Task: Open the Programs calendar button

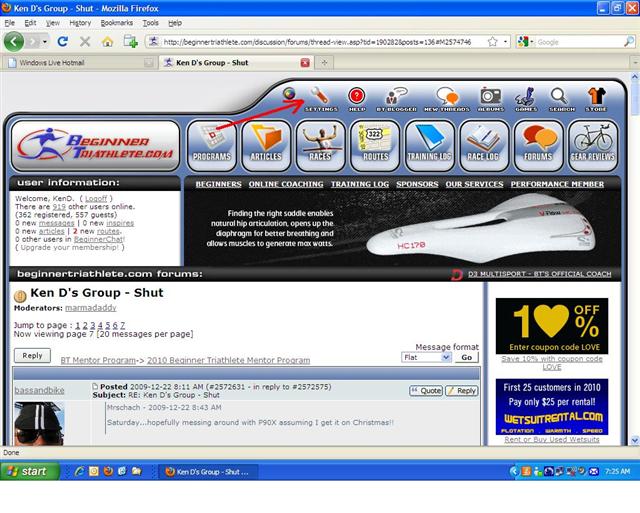Action: (212, 146)
